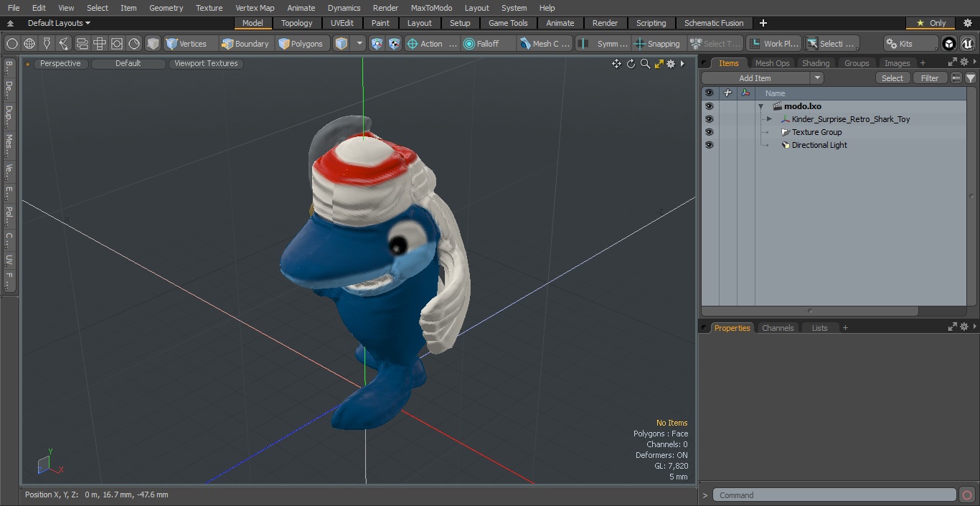Open the Selection sets menu
Image resolution: width=980 pixels, height=506 pixels.
pyautogui.click(x=831, y=44)
